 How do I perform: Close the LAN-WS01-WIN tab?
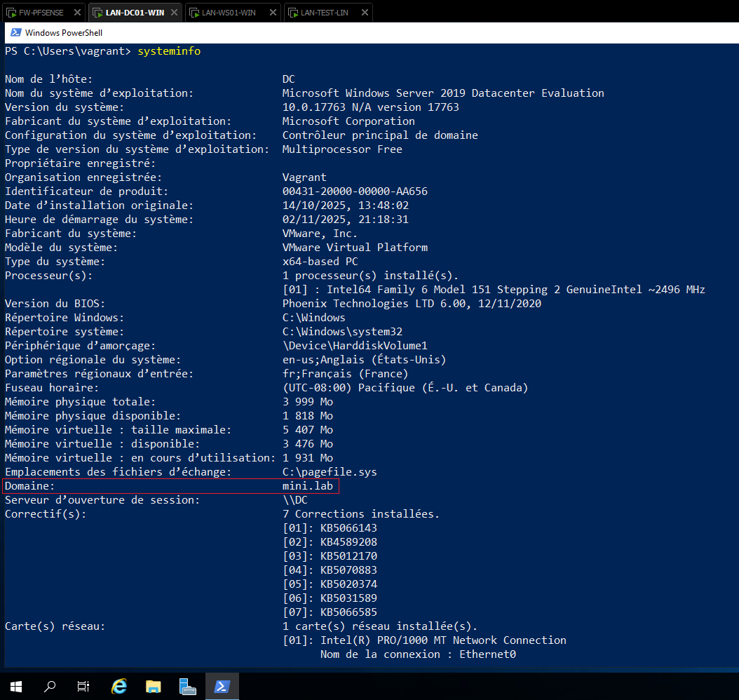273,13
